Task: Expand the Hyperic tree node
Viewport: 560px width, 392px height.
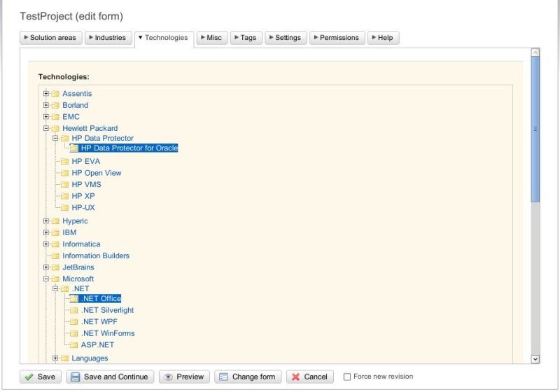Action: point(46,221)
